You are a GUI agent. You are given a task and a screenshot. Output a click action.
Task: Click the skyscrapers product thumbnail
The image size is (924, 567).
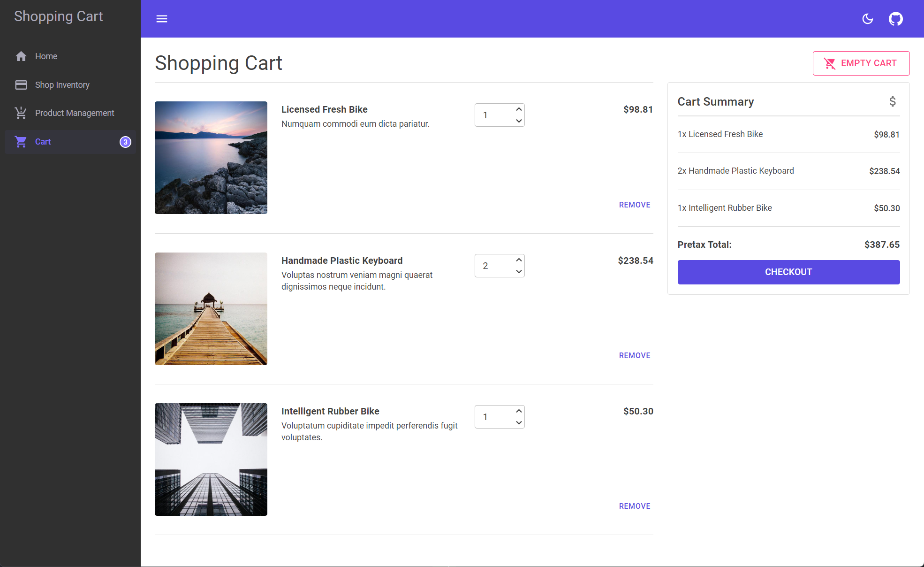pos(211,460)
